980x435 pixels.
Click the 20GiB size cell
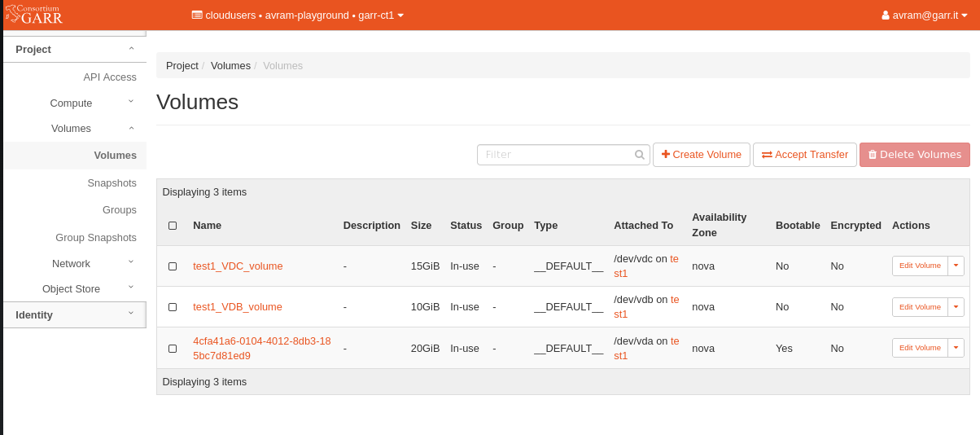point(425,349)
